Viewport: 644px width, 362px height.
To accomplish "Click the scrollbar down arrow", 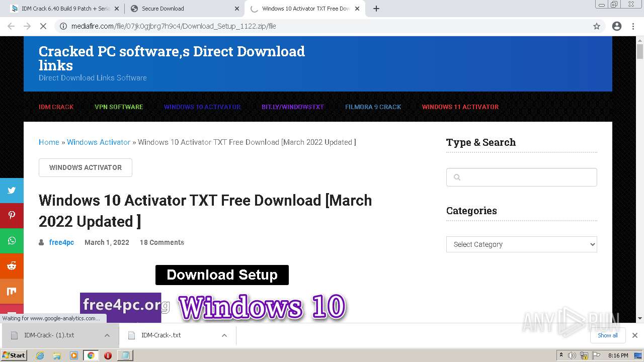I will click(x=640, y=318).
